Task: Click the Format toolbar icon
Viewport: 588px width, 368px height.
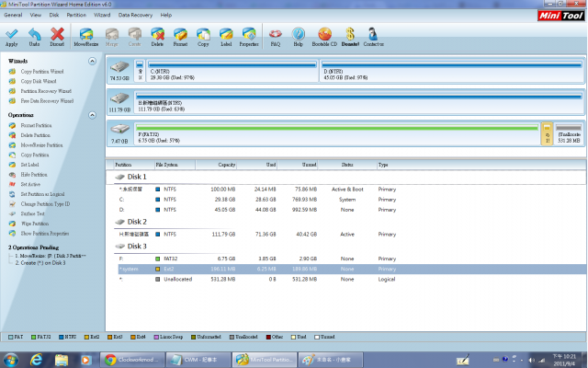Action: click(180, 37)
